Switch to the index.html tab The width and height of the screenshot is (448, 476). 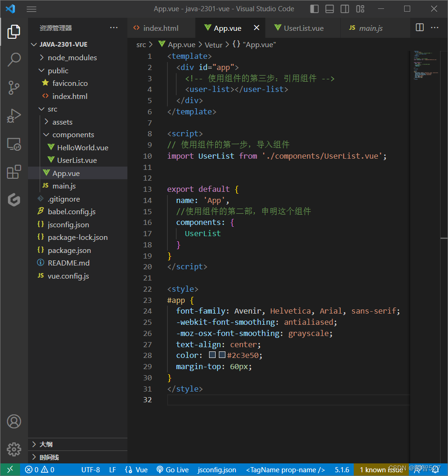[x=161, y=28]
